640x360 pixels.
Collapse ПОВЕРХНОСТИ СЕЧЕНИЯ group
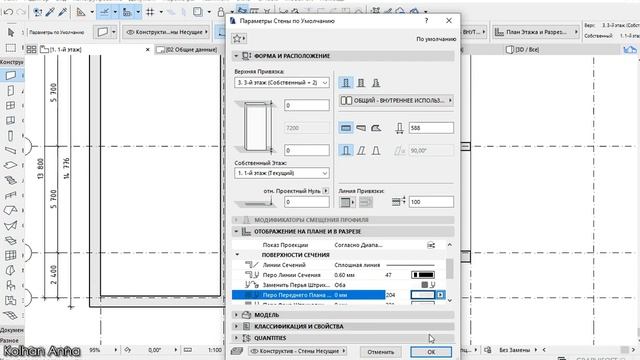coord(237,255)
